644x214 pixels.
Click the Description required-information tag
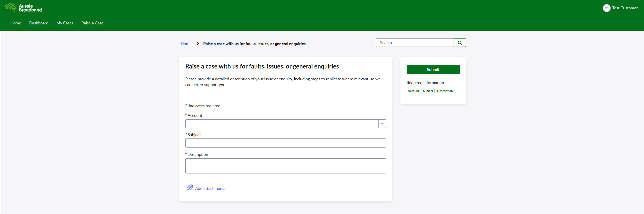tap(445, 91)
